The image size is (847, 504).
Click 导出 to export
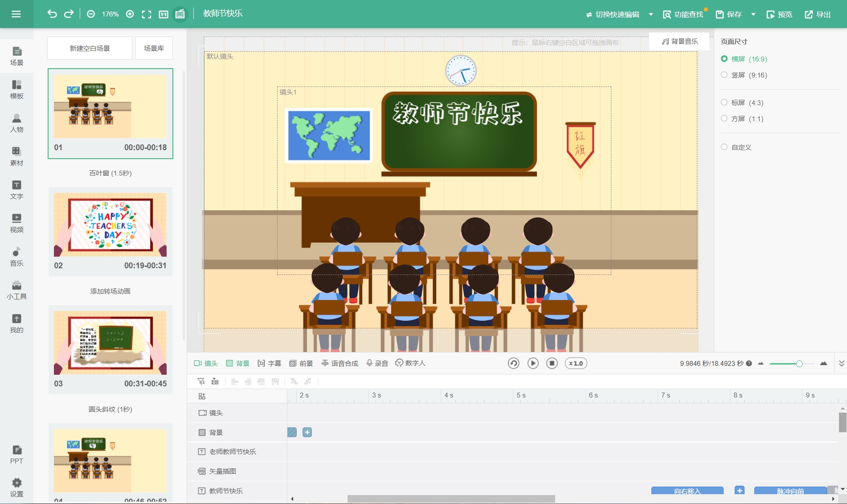click(x=818, y=14)
